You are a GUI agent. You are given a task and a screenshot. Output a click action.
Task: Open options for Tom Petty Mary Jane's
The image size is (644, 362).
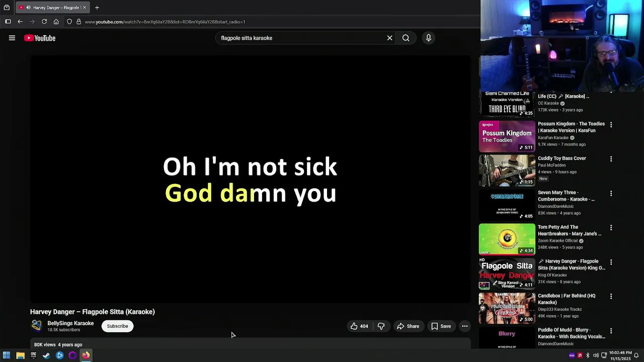click(x=611, y=228)
